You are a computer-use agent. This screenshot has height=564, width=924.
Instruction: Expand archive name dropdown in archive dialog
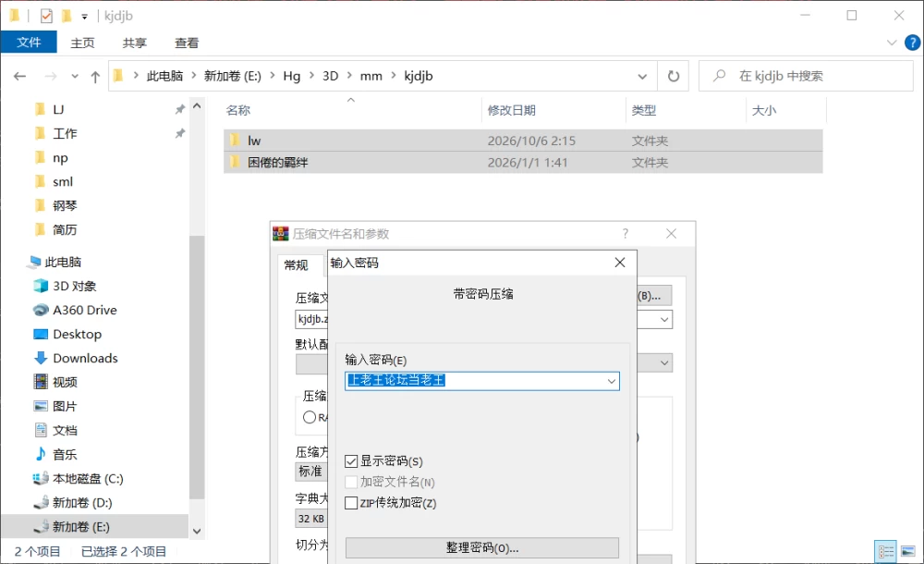pyautogui.click(x=664, y=320)
